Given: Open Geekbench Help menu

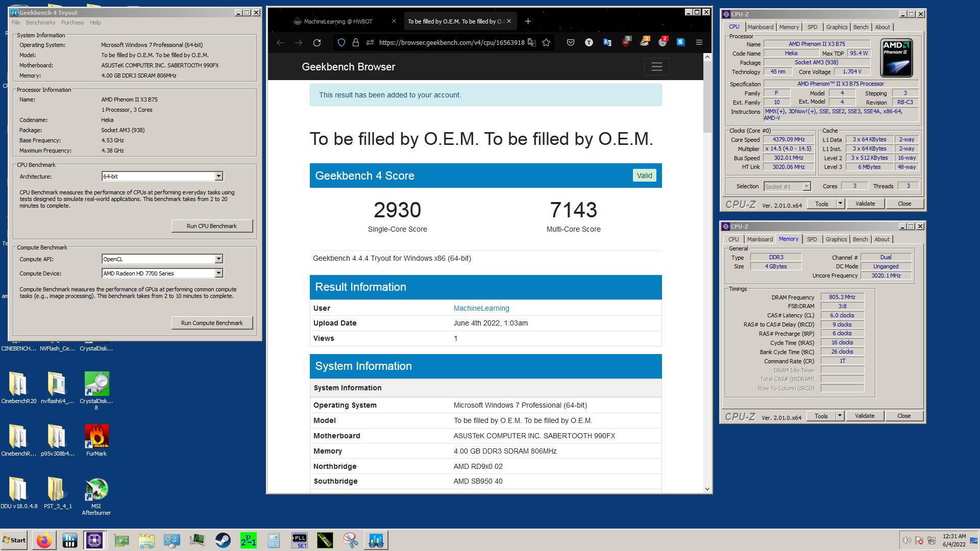Looking at the screenshot, I should point(95,22).
